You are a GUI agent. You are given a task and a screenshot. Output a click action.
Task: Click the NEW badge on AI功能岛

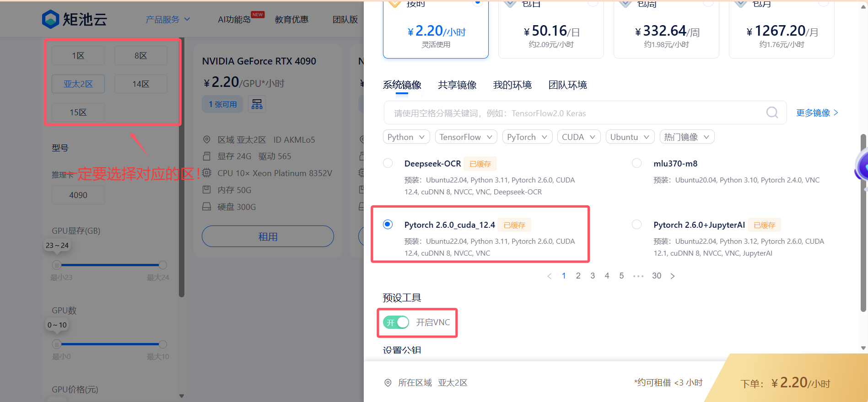coord(258,15)
